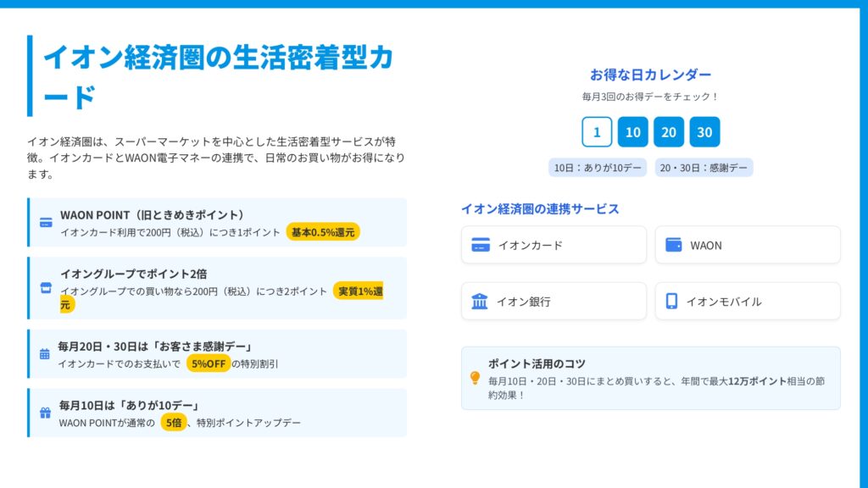Click the credit card icon beside WAON POINT
The image size is (868, 488).
[x=46, y=223]
